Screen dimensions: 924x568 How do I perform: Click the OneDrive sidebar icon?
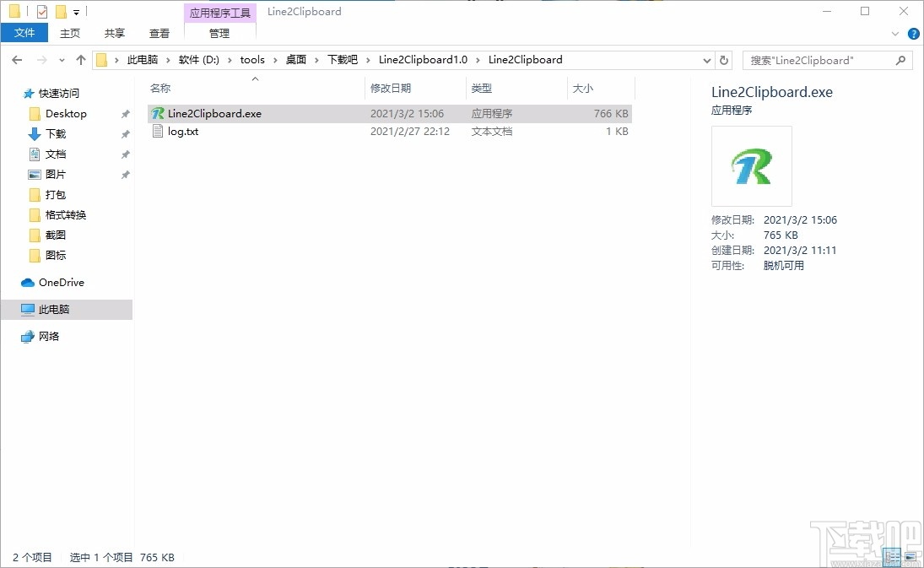pyautogui.click(x=25, y=282)
